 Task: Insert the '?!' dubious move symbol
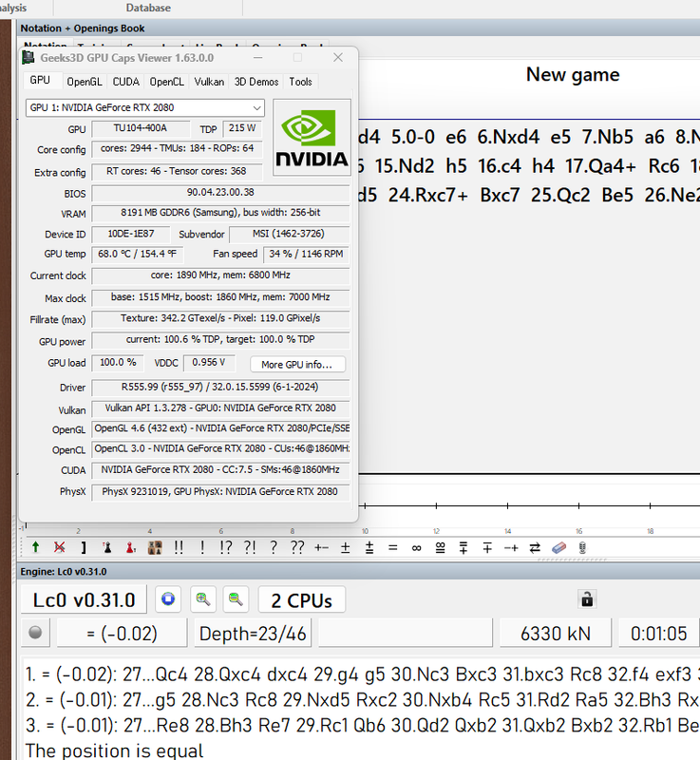pyautogui.click(x=250, y=548)
